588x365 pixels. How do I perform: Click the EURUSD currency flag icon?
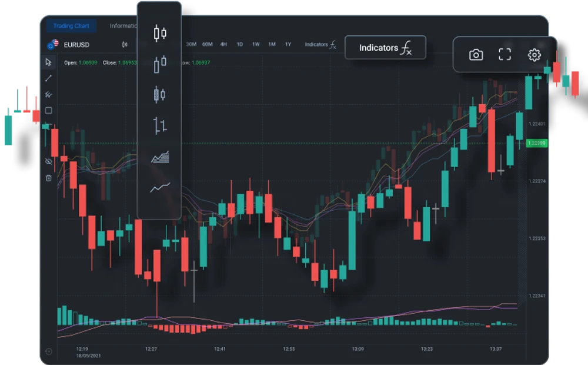click(x=53, y=44)
